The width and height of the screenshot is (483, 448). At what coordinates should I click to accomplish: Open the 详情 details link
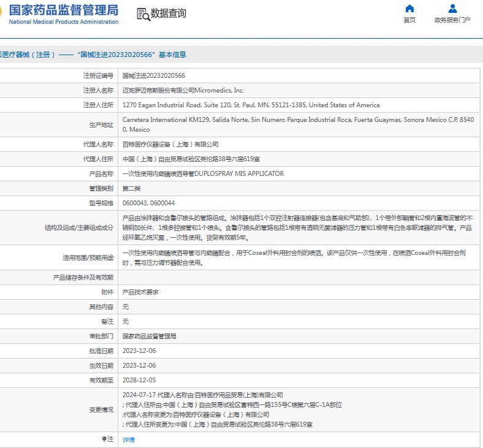[129, 439]
